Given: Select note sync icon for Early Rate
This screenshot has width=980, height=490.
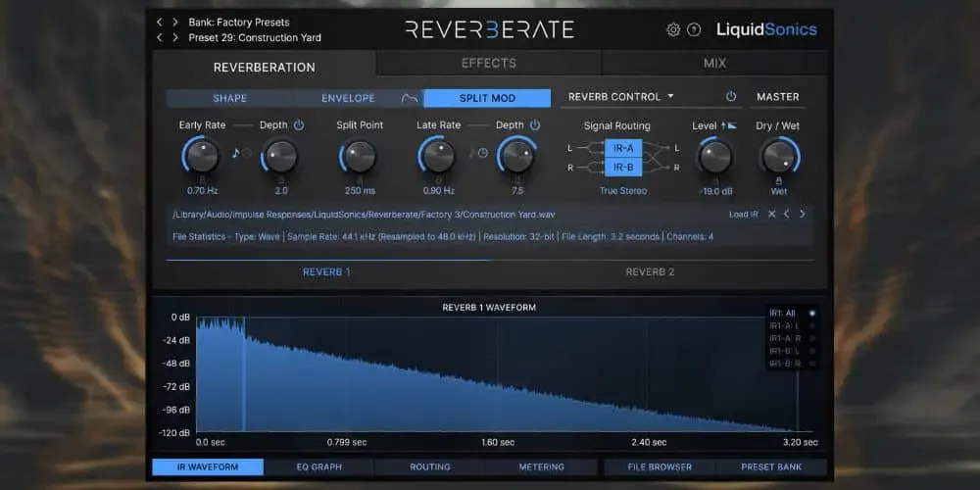Looking at the screenshot, I should pos(235,153).
